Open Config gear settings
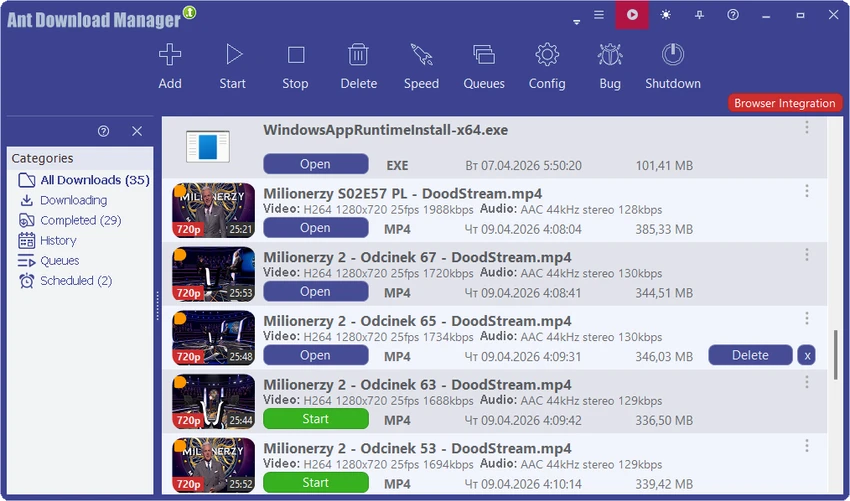 [x=547, y=55]
